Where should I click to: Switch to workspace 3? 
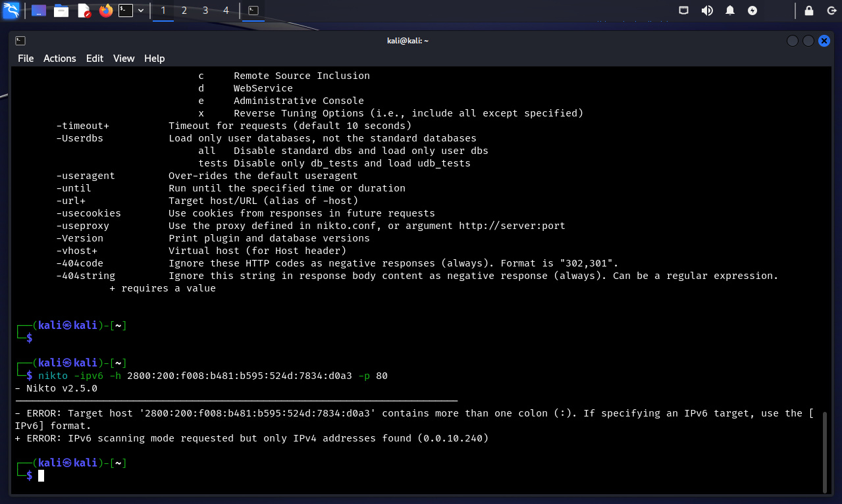[205, 11]
